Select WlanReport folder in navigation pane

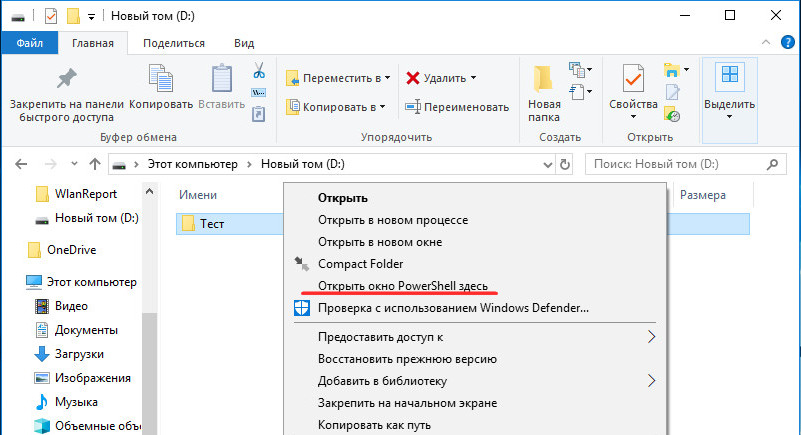[77, 194]
